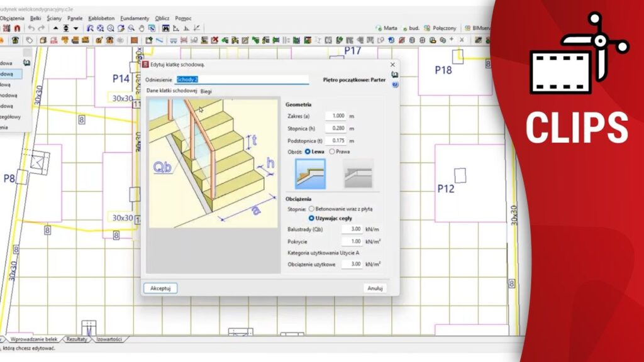This screenshot has height=362, width=644.
Task: Click the Stopnica (h) value field
Action: pyautogui.click(x=336, y=128)
